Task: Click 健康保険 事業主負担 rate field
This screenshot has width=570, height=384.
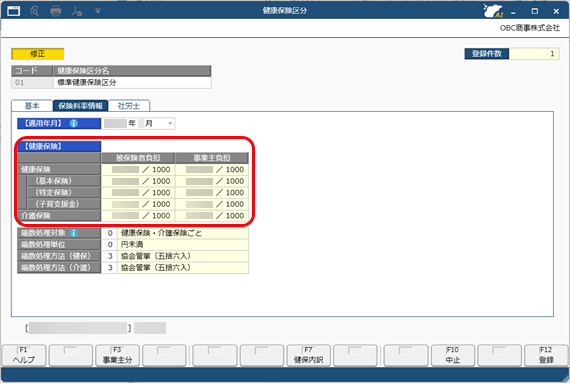Action: click(x=212, y=169)
